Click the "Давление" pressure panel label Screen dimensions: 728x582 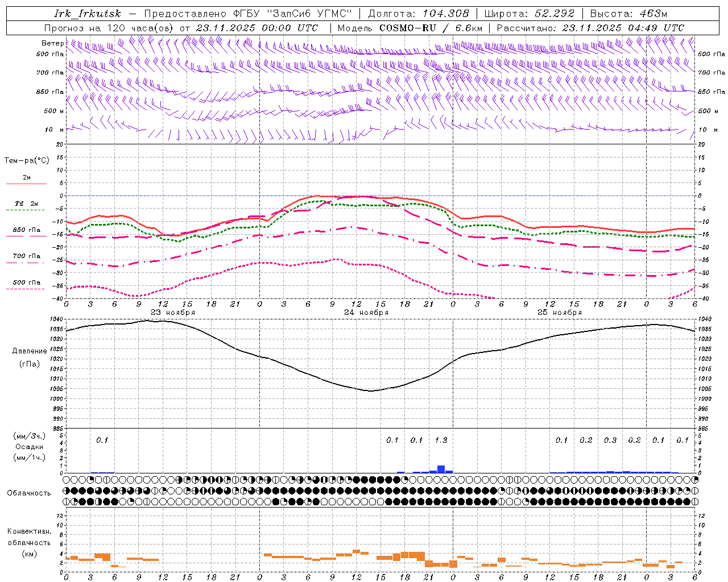coord(30,351)
